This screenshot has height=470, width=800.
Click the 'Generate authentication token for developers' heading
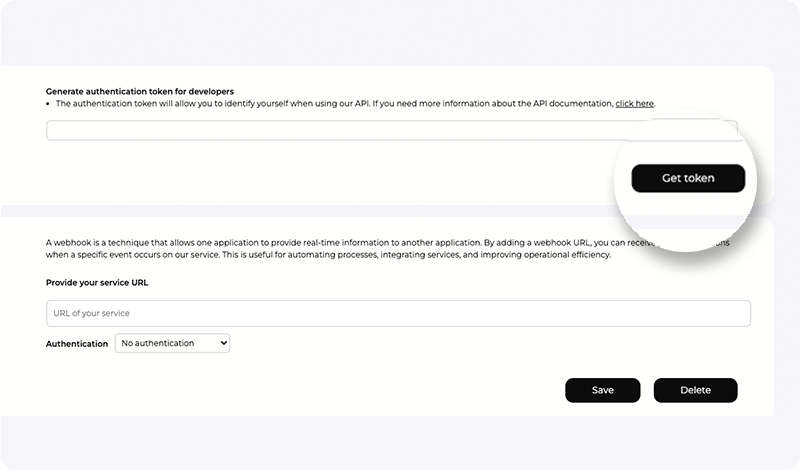140,91
